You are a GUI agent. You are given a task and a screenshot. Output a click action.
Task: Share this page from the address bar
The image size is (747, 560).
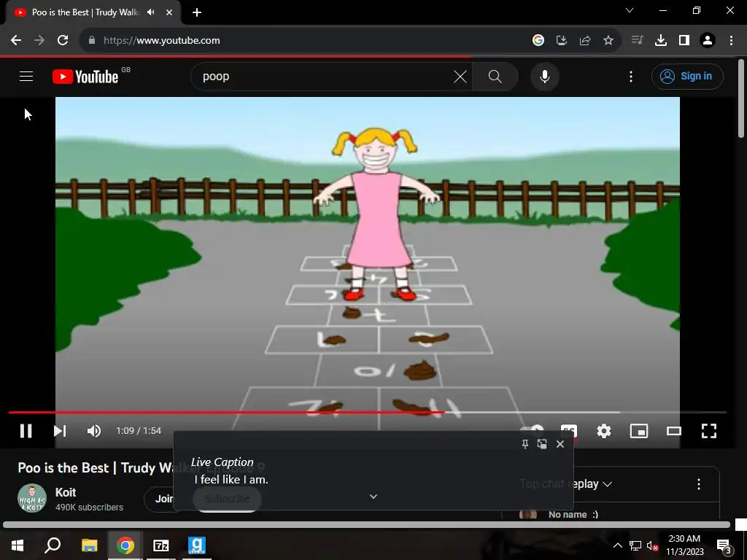[585, 41]
